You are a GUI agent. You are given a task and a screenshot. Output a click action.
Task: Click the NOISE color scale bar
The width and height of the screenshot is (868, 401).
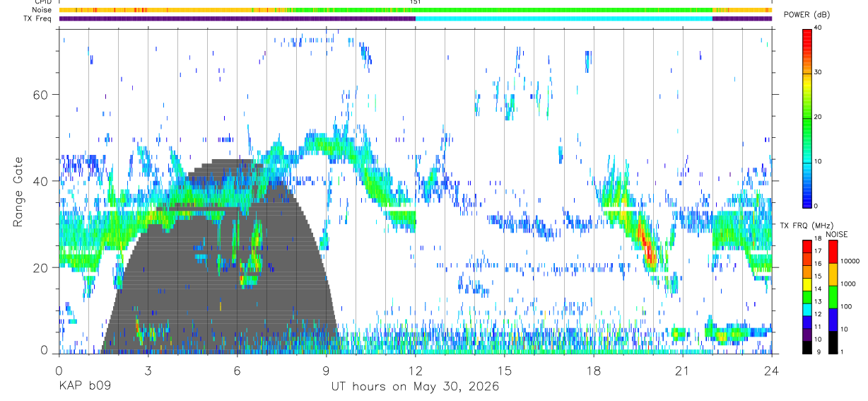(x=833, y=297)
